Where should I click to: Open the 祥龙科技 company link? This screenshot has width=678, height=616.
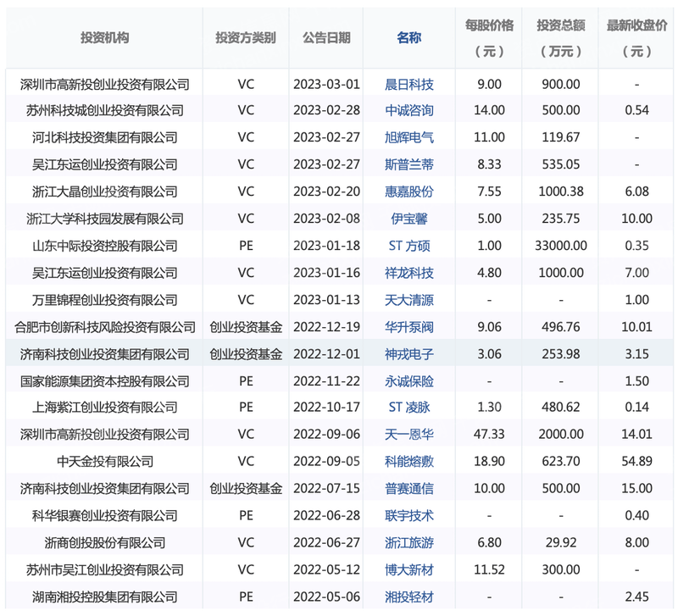(409, 273)
